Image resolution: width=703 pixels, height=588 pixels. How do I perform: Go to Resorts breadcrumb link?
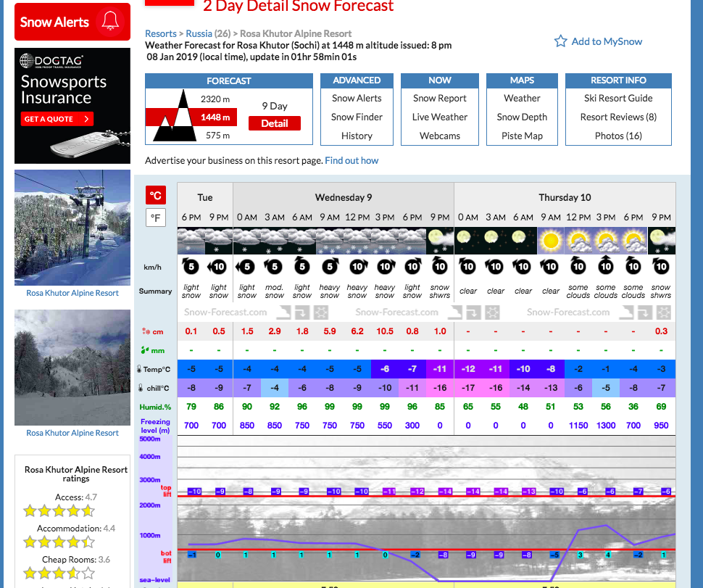pos(160,33)
